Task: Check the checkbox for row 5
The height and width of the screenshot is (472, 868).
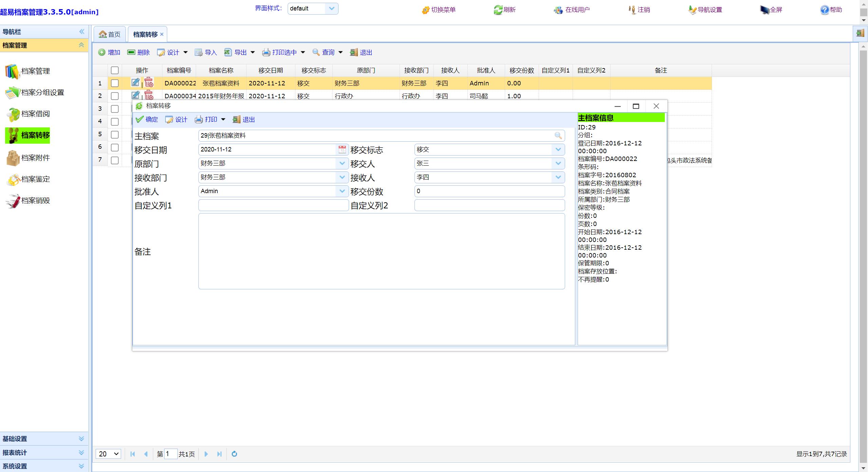Action: [115, 135]
